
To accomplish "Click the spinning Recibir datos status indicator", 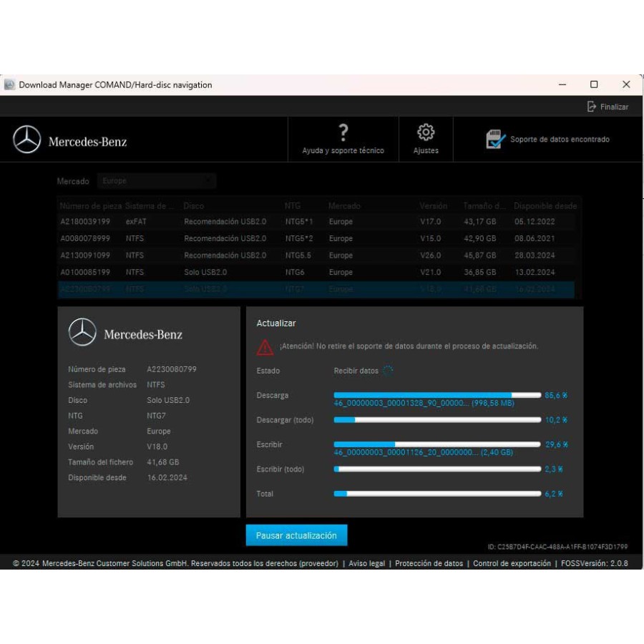I will [x=389, y=371].
